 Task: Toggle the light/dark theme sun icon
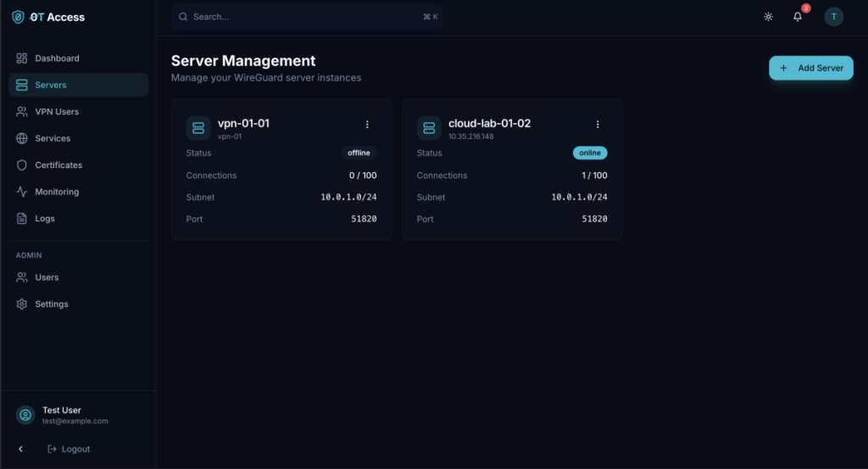tap(768, 17)
